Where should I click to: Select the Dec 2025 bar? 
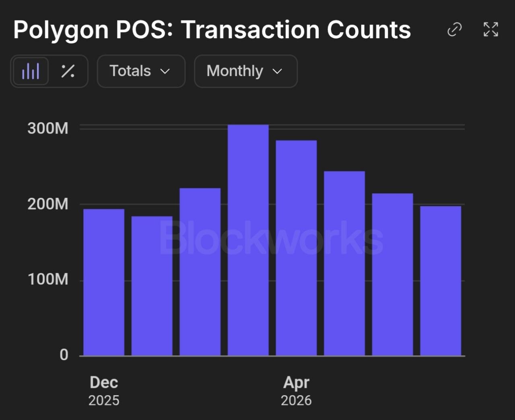tap(104, 282)
